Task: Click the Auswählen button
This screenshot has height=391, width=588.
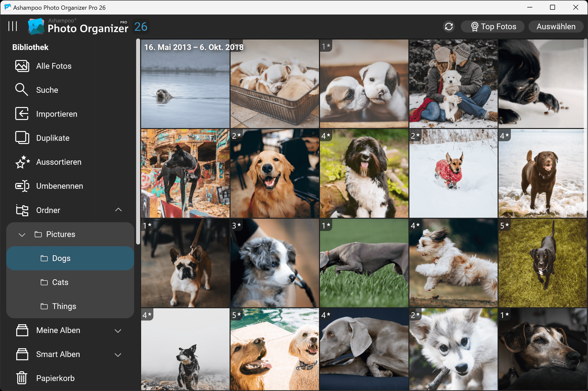Action: point(556,26)
